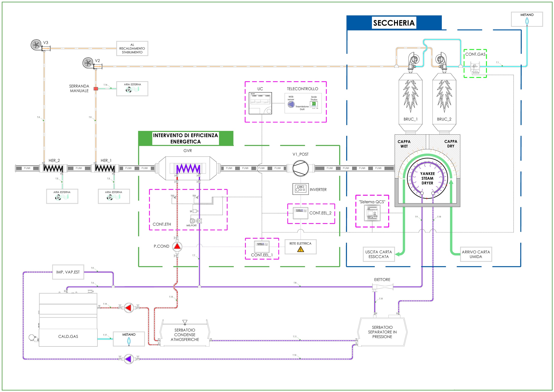The height and width of the screenshot is (392, 554).
Task: Click the AL RISCALDAMENTO STABILIMENTO box
Action: pyautogui.click(x=132, y=48)
